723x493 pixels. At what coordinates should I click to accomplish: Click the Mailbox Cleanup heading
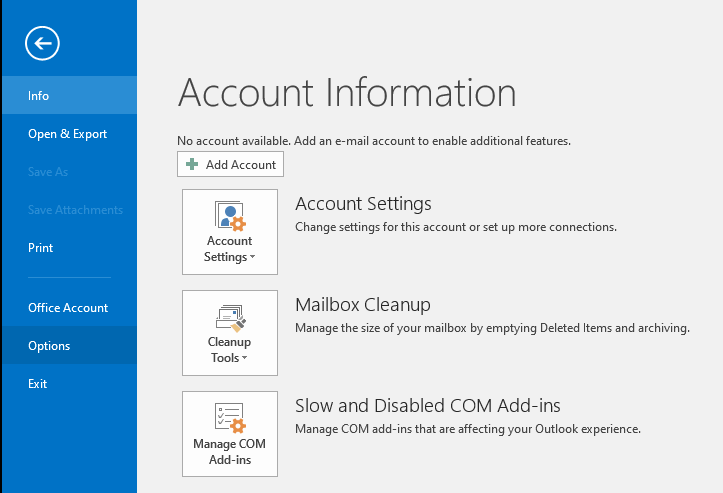(362, 305)
